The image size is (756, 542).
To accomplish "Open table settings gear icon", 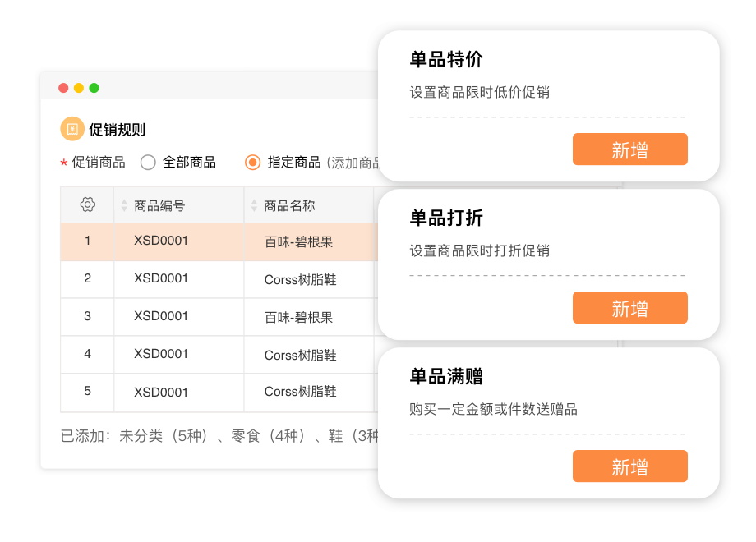I will click(x=88, y=205).
